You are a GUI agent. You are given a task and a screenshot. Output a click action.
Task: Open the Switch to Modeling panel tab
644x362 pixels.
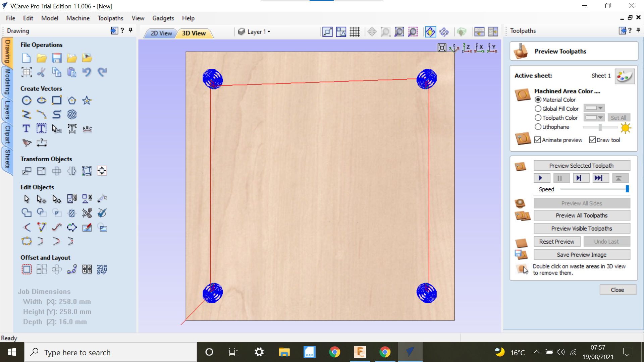click(7, 84)
